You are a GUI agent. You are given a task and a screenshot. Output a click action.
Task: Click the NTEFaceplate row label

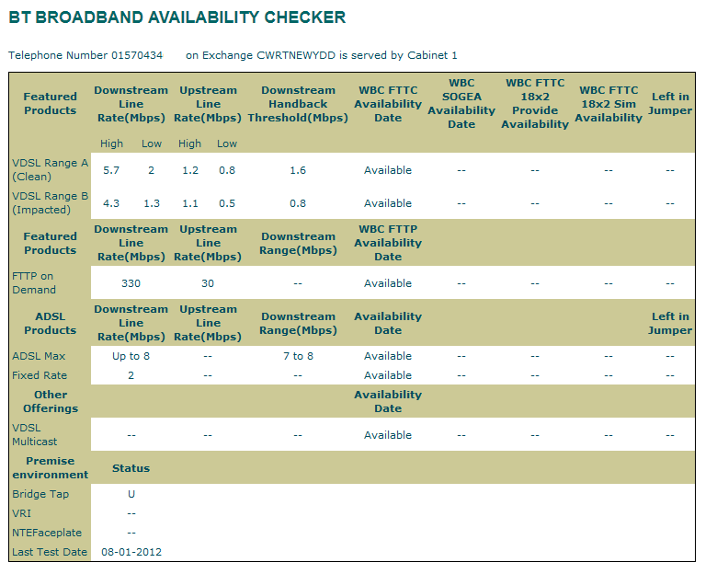(x=47, y=533)
